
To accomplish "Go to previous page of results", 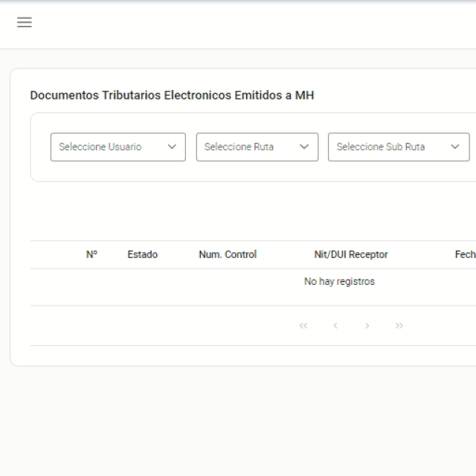I will coord(335,326).
